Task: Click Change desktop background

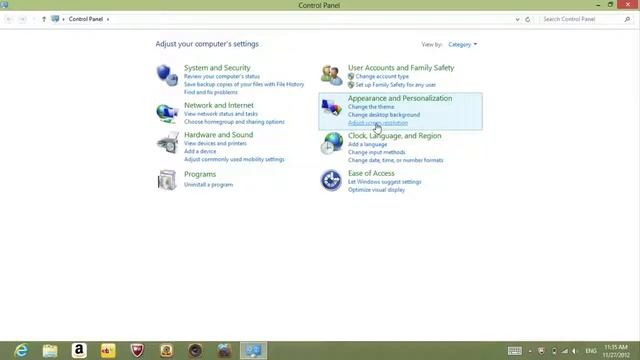Action: [384, 115]
